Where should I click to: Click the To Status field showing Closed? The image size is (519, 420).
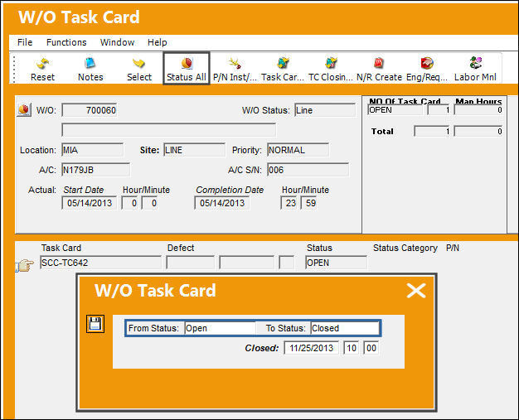[x=345, y=328]
